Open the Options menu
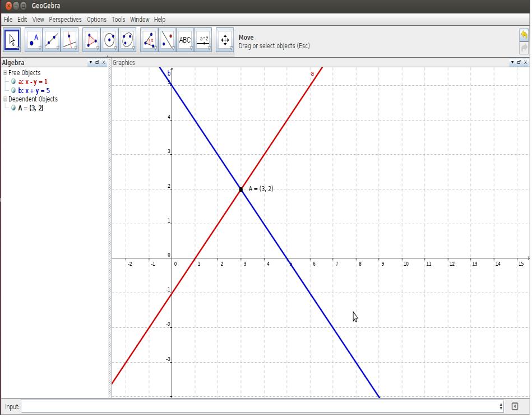Image resolution: width=532 pixels, height=417 pixels. (96, 20)
